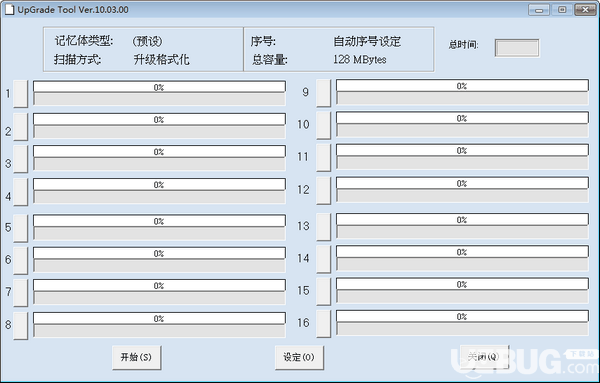Select the port 16 slot button
Screen dimensions: 600x383
click(324, 324)
